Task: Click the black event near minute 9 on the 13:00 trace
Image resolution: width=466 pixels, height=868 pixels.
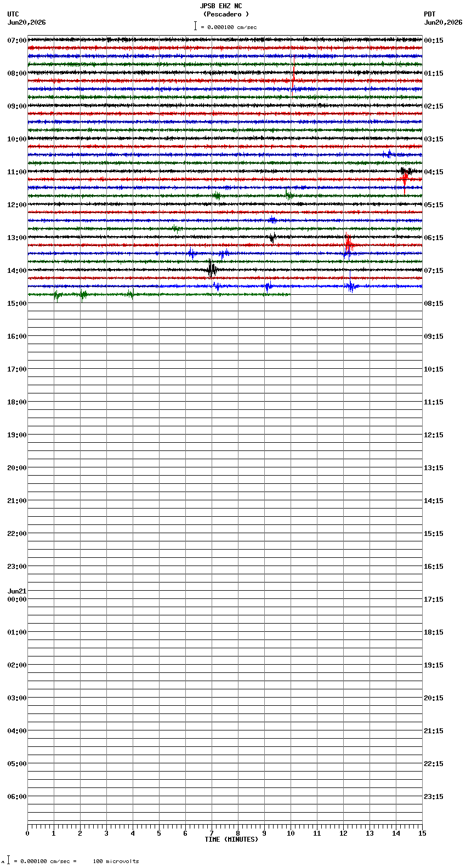Action: click(272, 237)
